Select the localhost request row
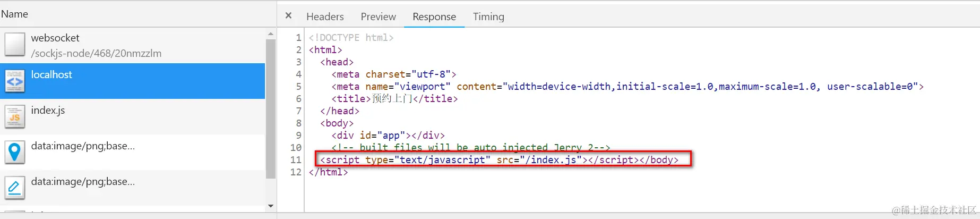 (x=133, y=81)
